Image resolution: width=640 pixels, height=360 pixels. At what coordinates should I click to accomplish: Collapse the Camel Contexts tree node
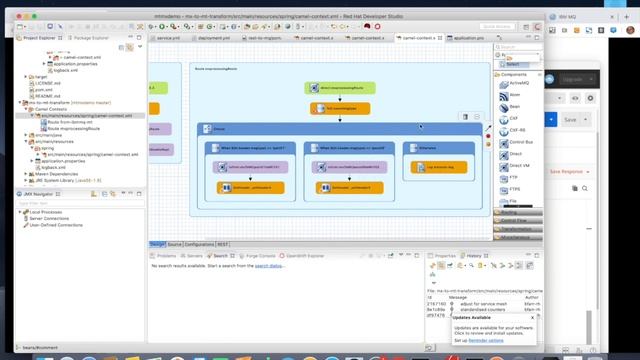coord(26,109)
